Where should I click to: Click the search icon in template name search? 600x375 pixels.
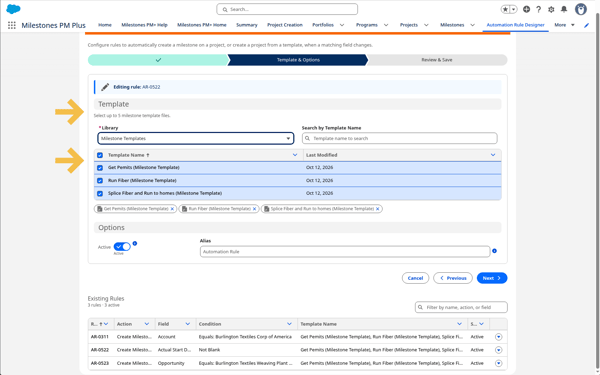tap(307, 139)
